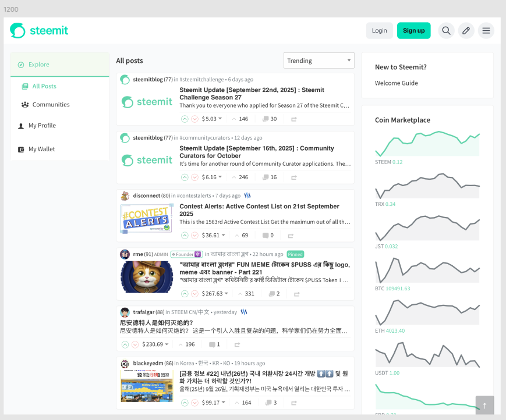
Task: Open 'Contest Alerts: Active Contest List' post title
Action: [259, 210]
